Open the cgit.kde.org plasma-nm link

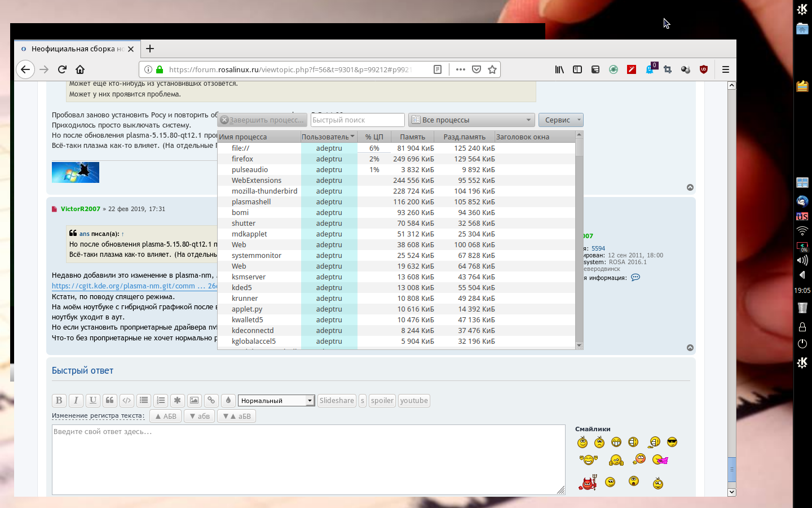[x=134, y=286]
